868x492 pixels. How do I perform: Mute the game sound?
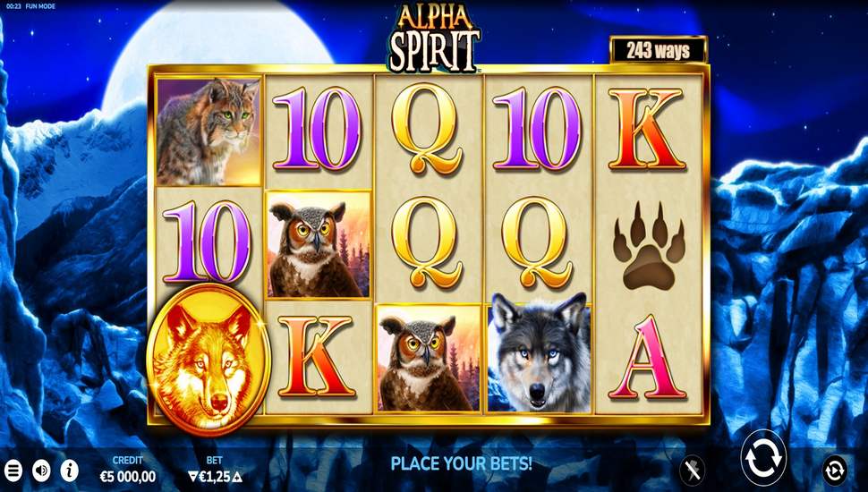point(41,471)
